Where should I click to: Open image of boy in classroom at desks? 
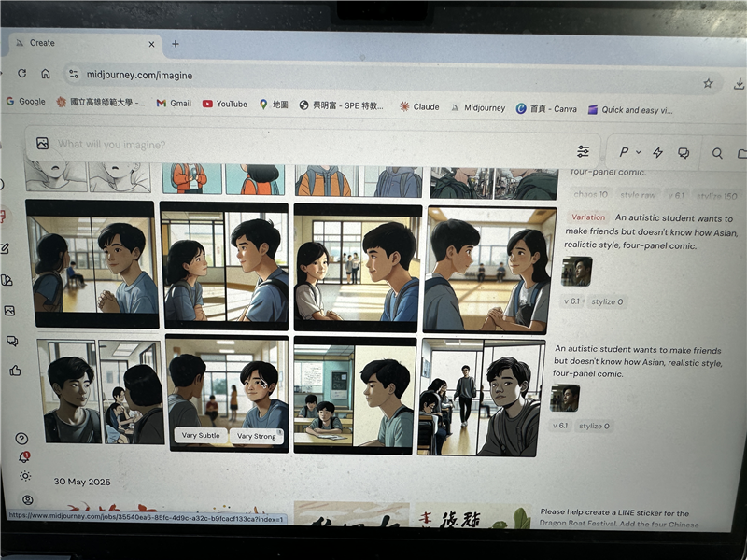pyautogui.click(x=355, y=394)
